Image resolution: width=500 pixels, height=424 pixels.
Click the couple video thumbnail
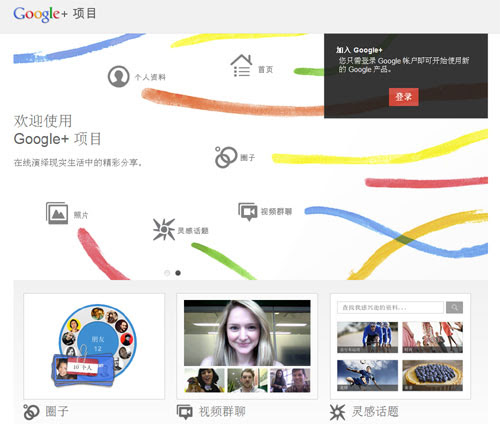pos(290,380)
